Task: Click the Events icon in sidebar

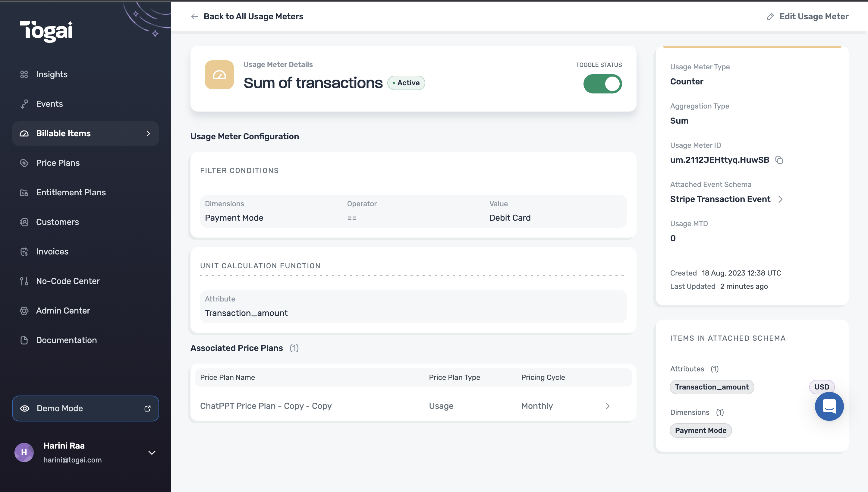Action: (24, 104)
